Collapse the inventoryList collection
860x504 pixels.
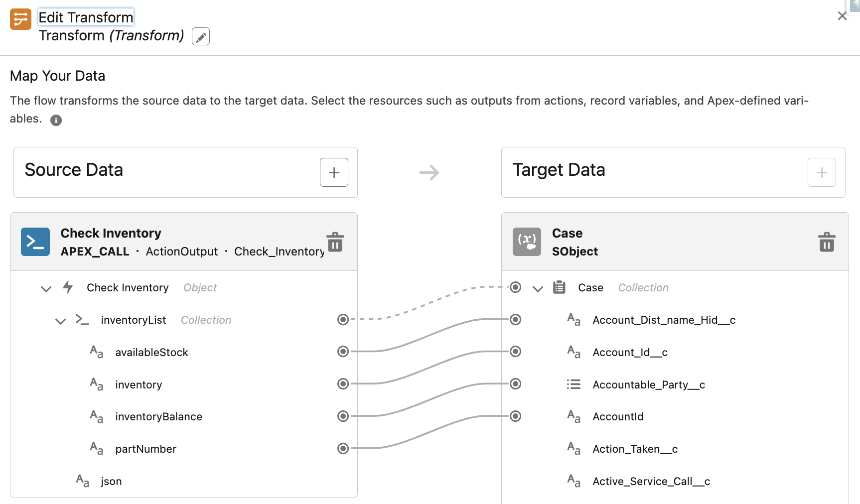click(x=60, y=321)
